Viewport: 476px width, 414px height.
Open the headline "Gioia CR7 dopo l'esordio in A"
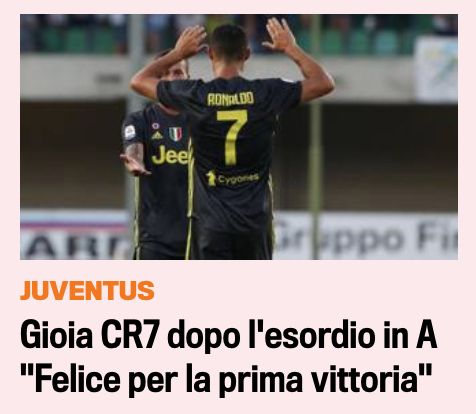pyautogui.click(x=228, y=334)
